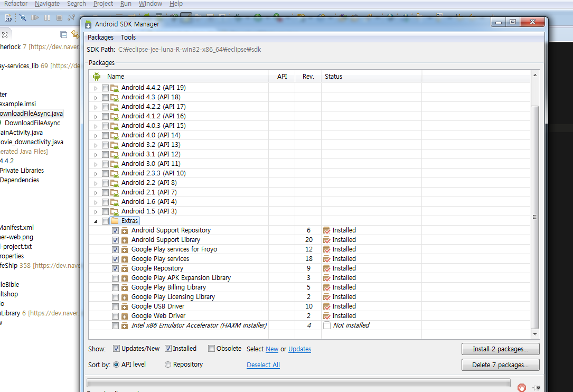Click package icon of Intel x86 Emulator Accelerator
The width and height of the screenshot is (573, 392).
click(x=125, y=325)
